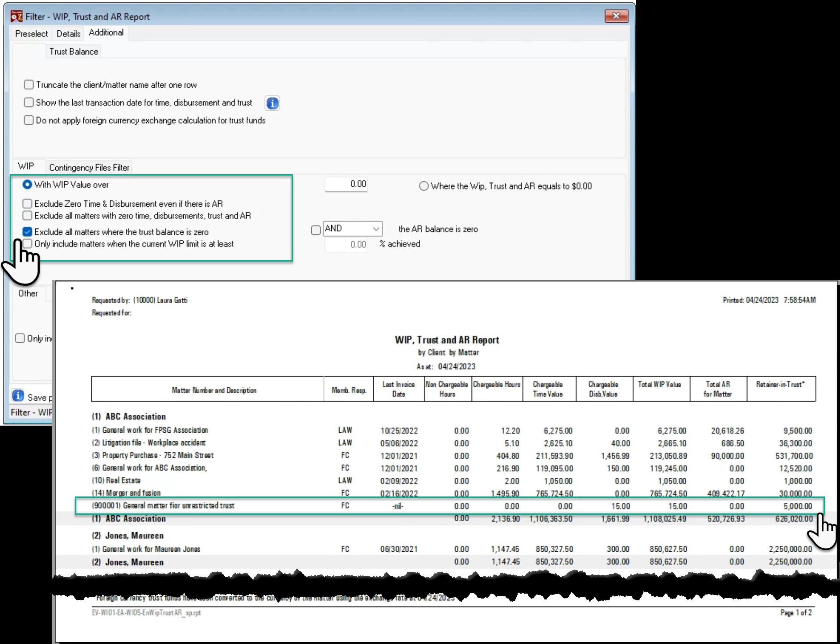Image resolution: width=840 pixels, height=644 pixels.
Task: Check Exclude Zero Time & Disbursement even if AR
Action: click(27, 204)
